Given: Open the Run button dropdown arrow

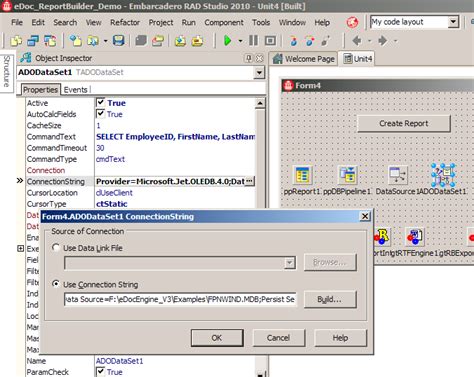Looking at the screenshot, I should [x=240, y=41].
